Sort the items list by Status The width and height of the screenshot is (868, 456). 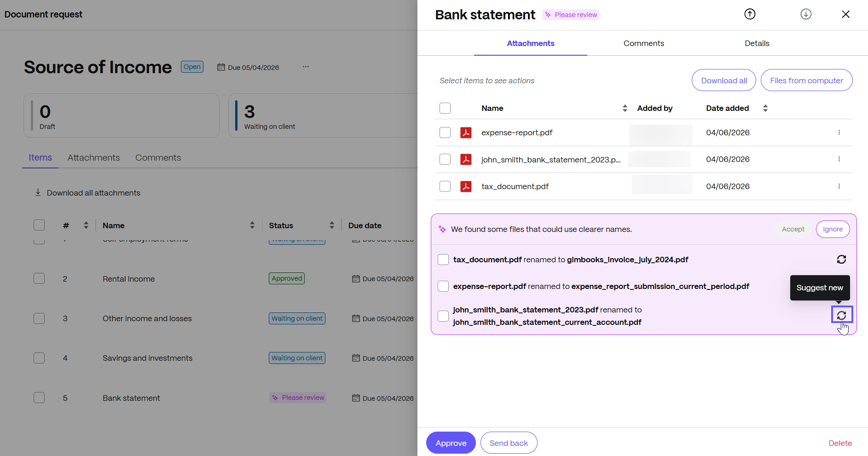[x=332, y=225]
